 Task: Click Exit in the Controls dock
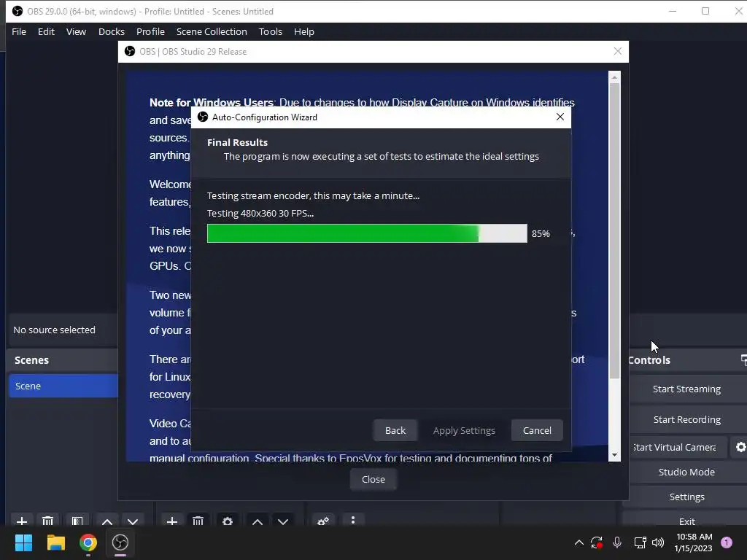click(x=686, y=520)
